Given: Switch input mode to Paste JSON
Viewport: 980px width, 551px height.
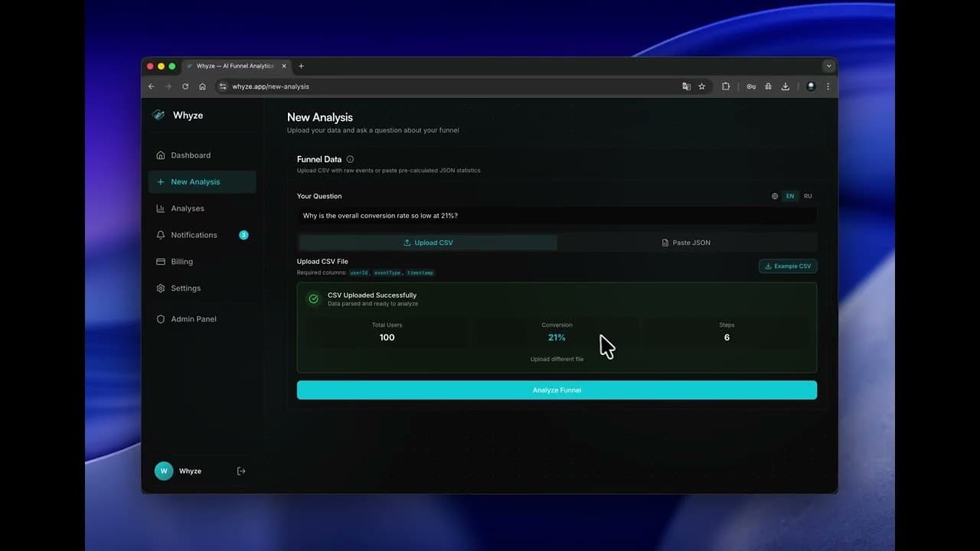Looking at the screenshot, I should point(685,243).
